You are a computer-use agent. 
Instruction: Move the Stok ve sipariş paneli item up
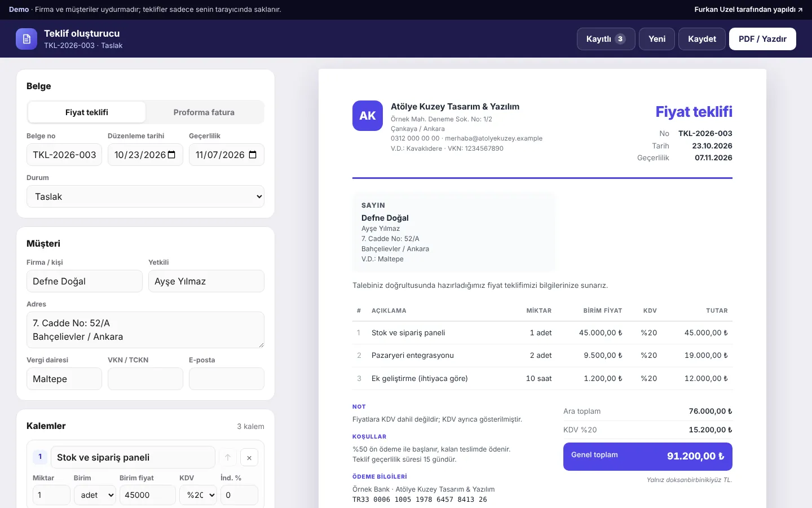pos(228,457)
